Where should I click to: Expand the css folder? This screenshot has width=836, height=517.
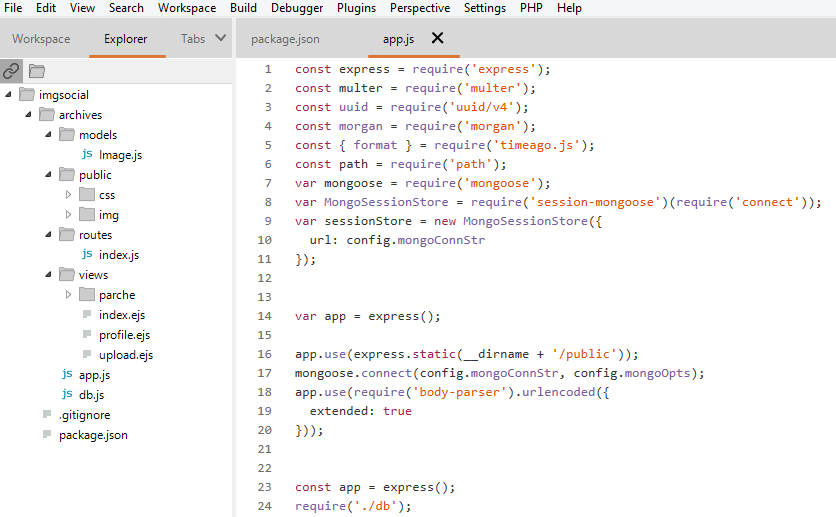coord(68,195)
